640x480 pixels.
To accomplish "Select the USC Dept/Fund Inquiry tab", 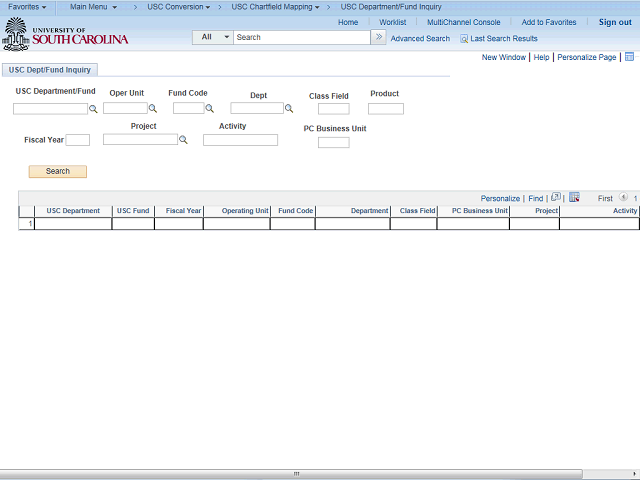I will 49,70.
